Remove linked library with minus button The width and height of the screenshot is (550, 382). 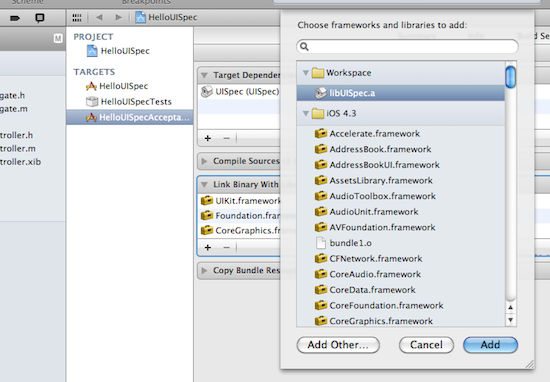click(227, 247)
